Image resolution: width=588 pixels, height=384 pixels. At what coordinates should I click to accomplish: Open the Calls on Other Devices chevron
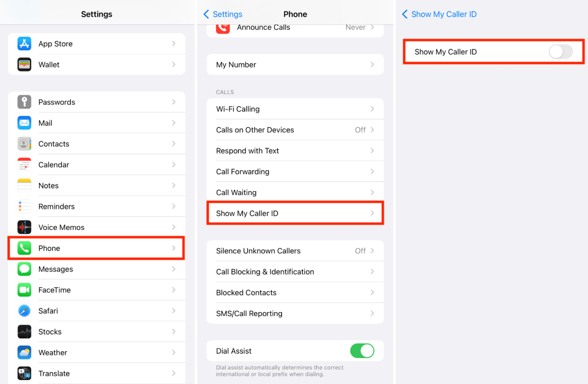click(372, 130)
